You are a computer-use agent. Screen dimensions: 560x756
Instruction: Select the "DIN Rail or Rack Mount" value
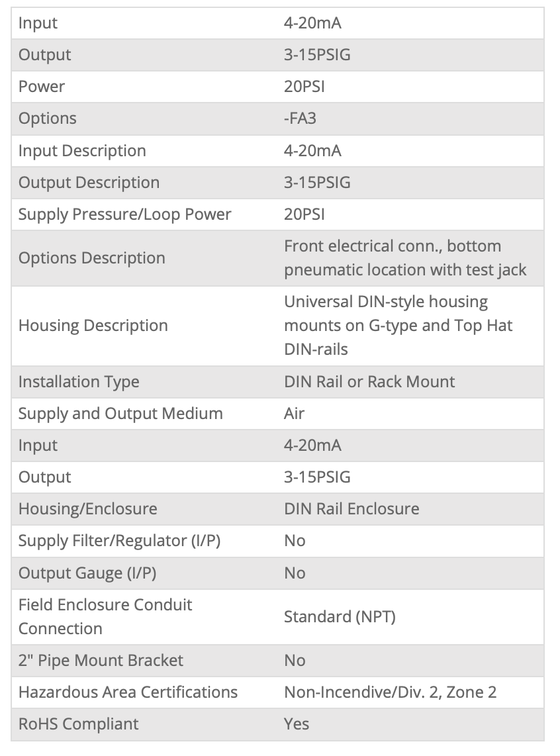(369, 382)
